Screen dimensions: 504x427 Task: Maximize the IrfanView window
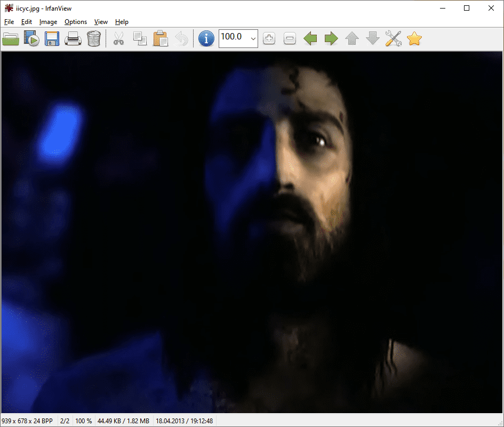(x=467, y=8)
